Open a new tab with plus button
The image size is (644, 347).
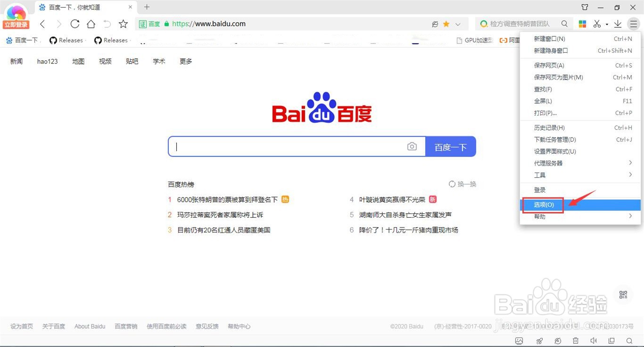point(147,7)
